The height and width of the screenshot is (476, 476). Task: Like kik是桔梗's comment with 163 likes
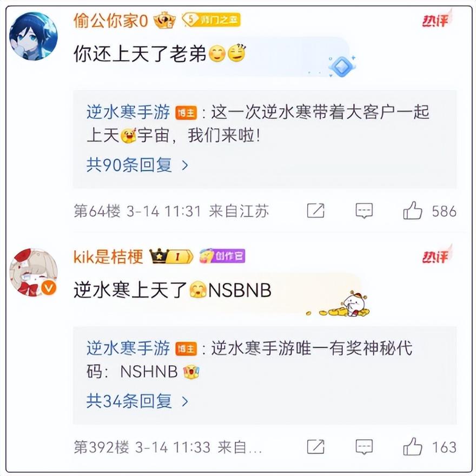tap(413, 447)
